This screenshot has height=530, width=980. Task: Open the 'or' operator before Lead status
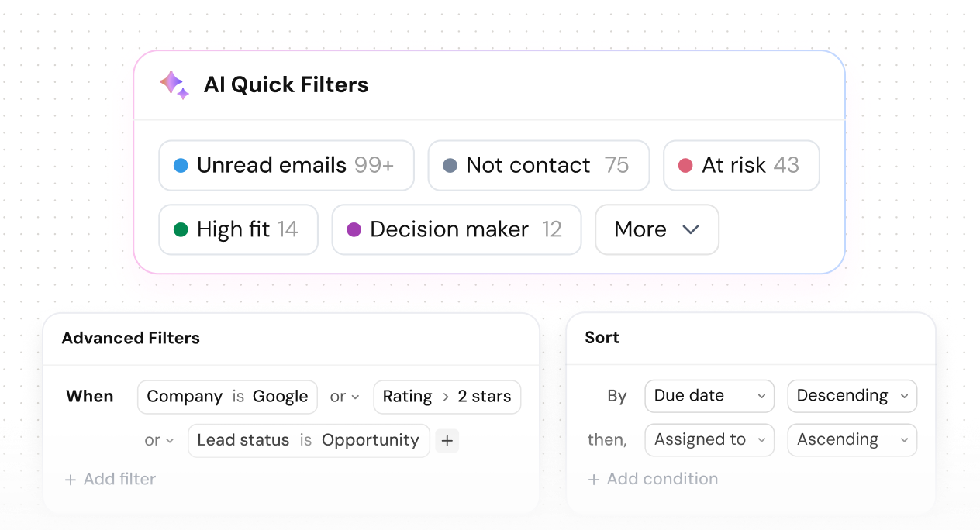(x=159, y=441)
